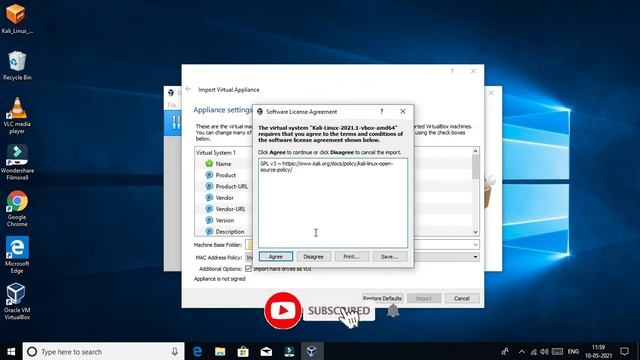Show hidden system tray icons
640x360 pixels.
coord(522,351)
